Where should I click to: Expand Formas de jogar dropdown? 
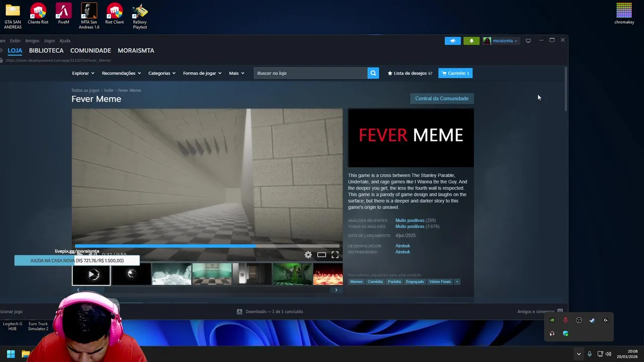click(202, 73)
